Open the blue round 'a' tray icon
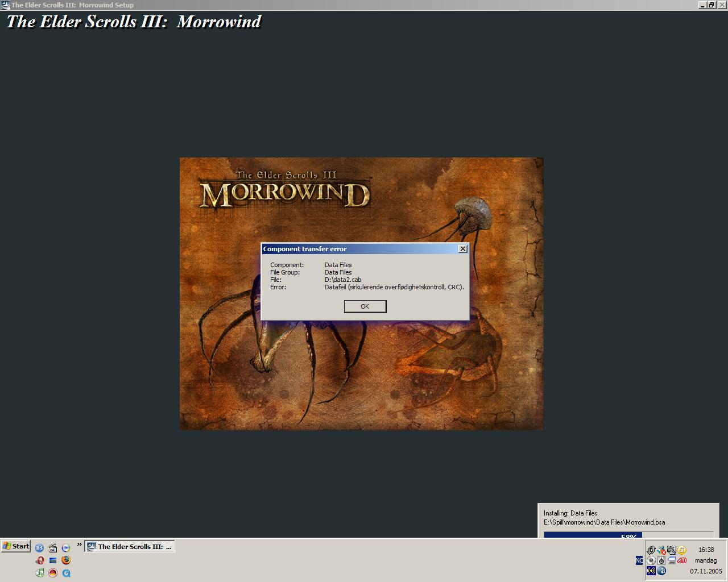This screenshot has width=728, height=582. click(661, 571)
